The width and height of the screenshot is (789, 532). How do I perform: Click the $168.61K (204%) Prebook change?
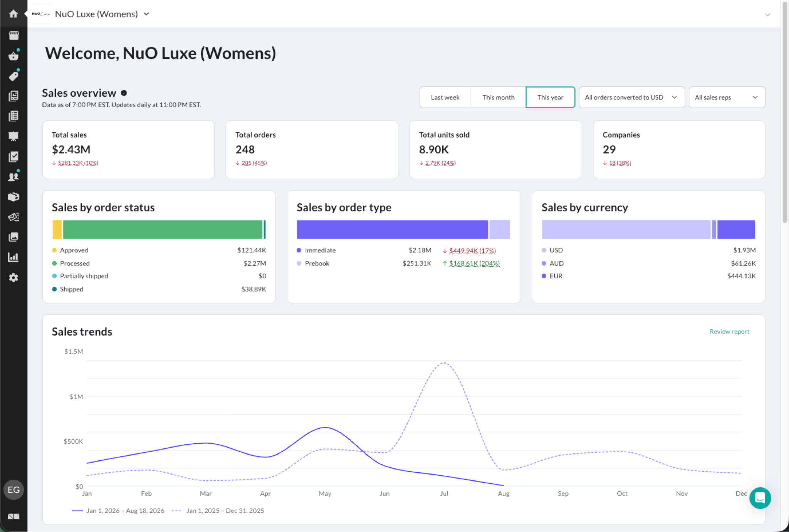pyautogui.click(x=474, y=263)
